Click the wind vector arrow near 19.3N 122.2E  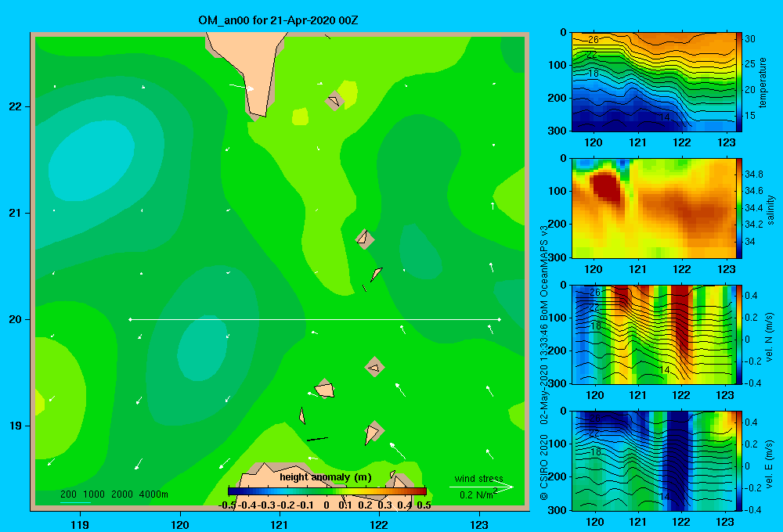point(400,390)
